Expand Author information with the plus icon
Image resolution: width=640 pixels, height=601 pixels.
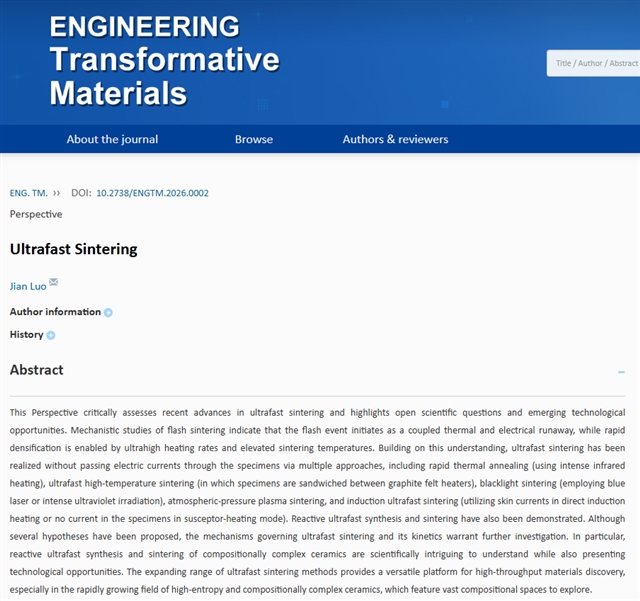[x=108, y=313]
